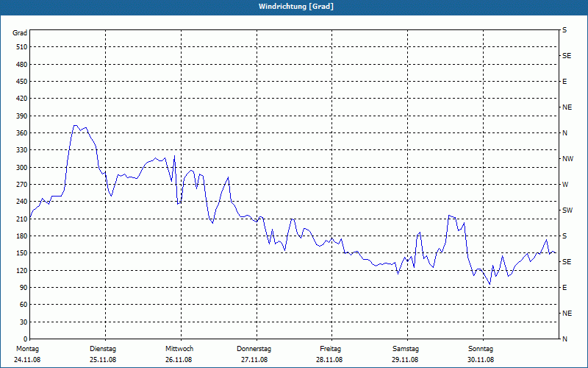
Task: Select the 210 y-axis tick label
Action: 22,219
